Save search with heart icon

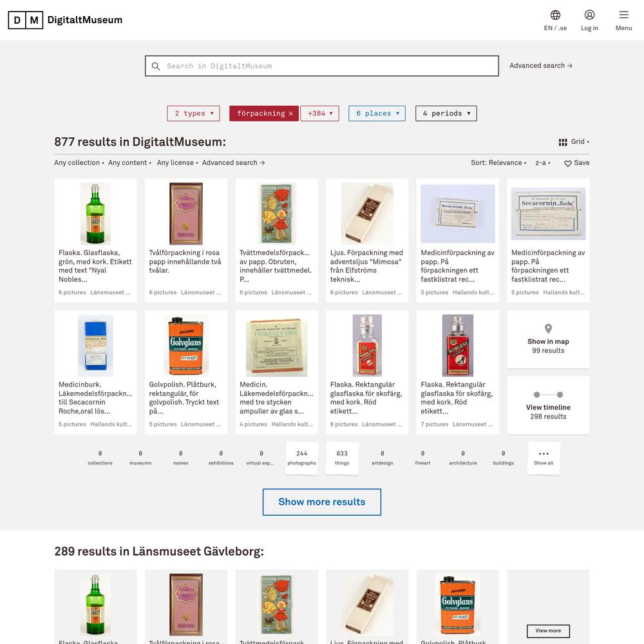(x=567, y=164)
